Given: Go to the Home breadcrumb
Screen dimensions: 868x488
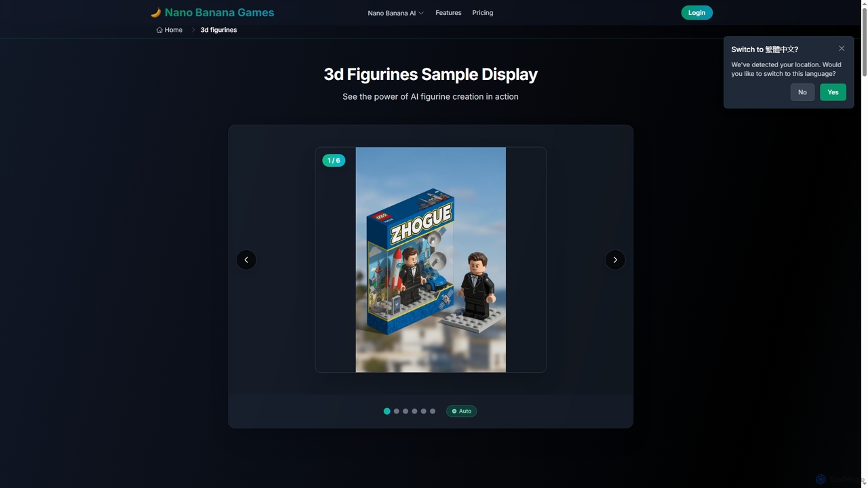Looking at the screenshot, I should (x=170, y=30).
